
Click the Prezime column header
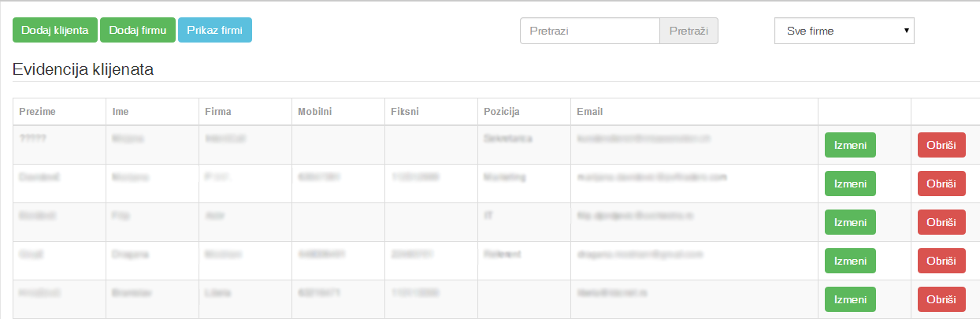pos(37,112)
